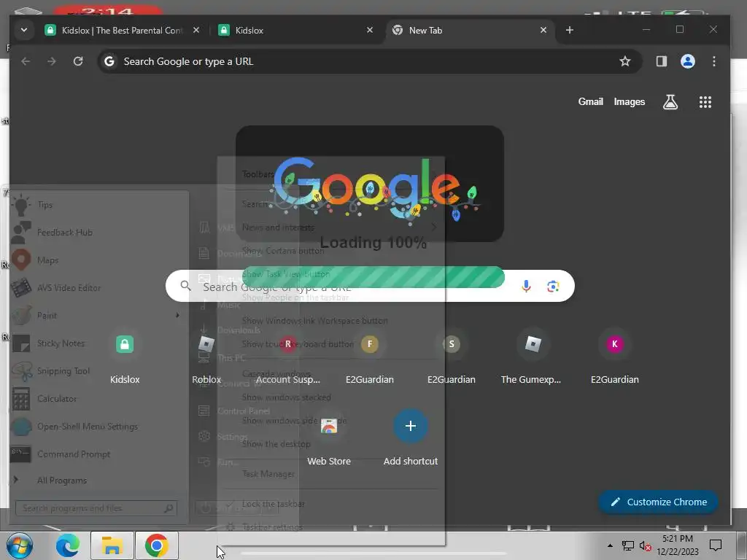This screenshot has height=560, width=747.
Task: Reload the current page
Action: (x=78, y=61)
